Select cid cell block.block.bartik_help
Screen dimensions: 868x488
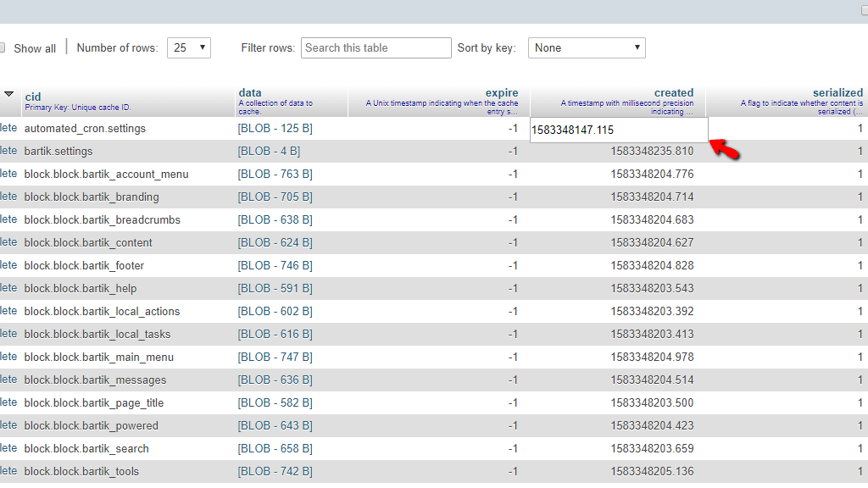tap(81, 288)
